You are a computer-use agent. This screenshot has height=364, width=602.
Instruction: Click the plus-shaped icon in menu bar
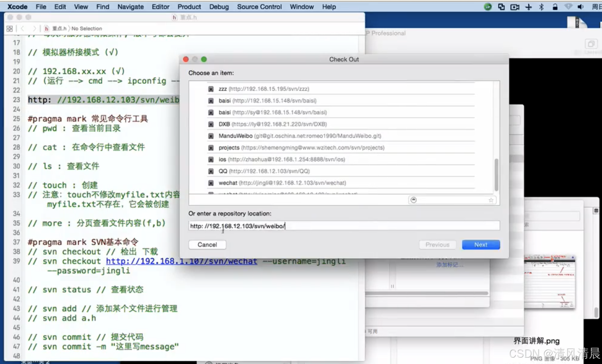[528, 7]
